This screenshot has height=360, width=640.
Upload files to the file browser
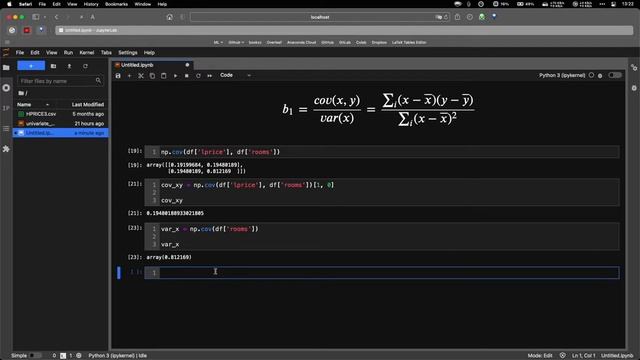click(69, 66)
